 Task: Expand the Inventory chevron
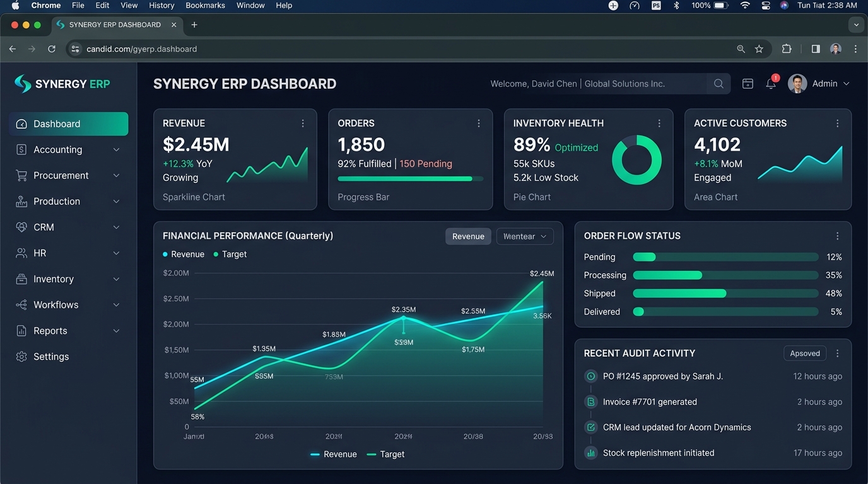point(116,279)
